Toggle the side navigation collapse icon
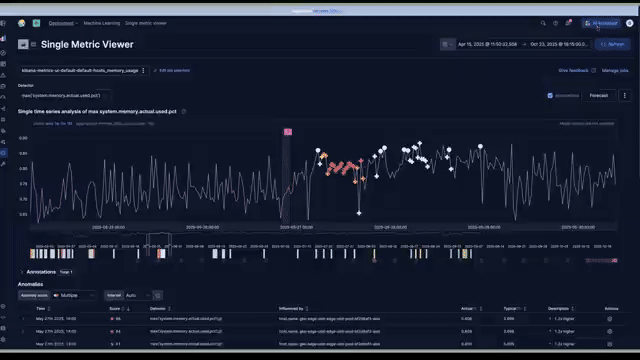Image resolution: width=640 pixels, height=360 pixels. click(3, 23)
